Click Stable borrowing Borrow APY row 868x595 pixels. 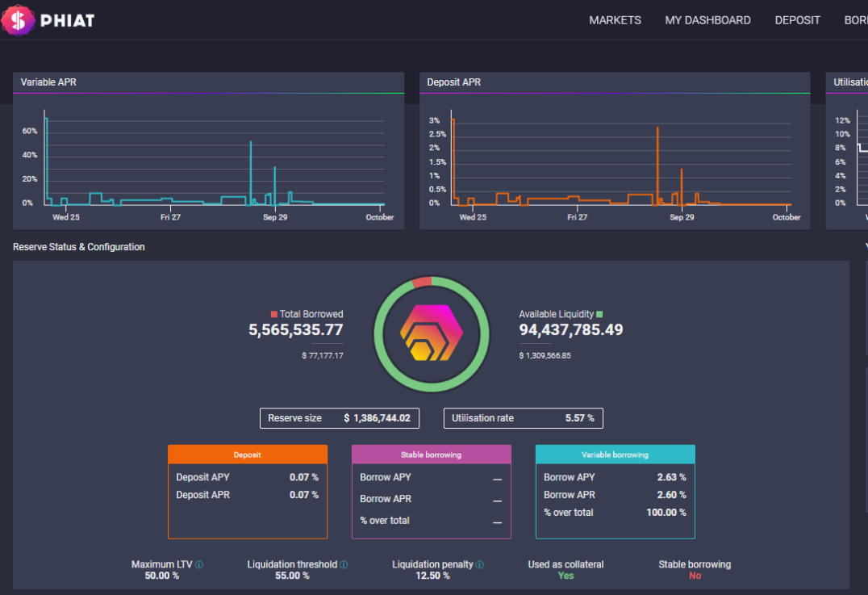[432, 478]
